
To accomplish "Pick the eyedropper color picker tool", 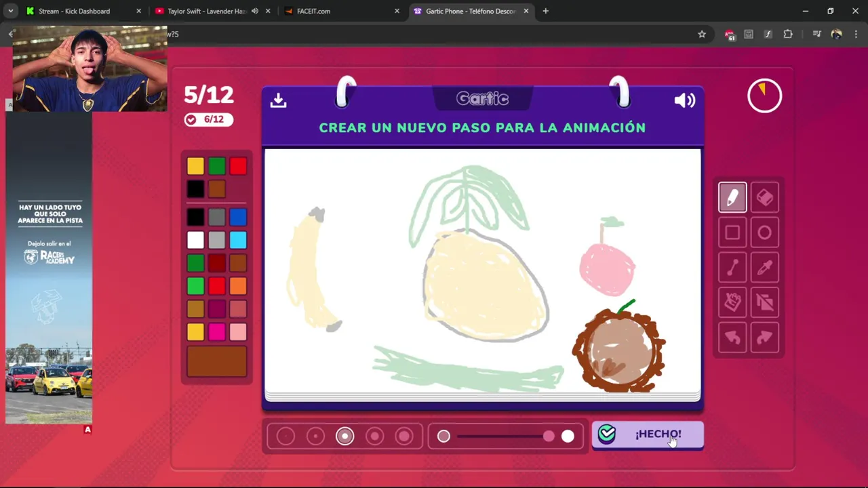I will click(x=765, y=268).
